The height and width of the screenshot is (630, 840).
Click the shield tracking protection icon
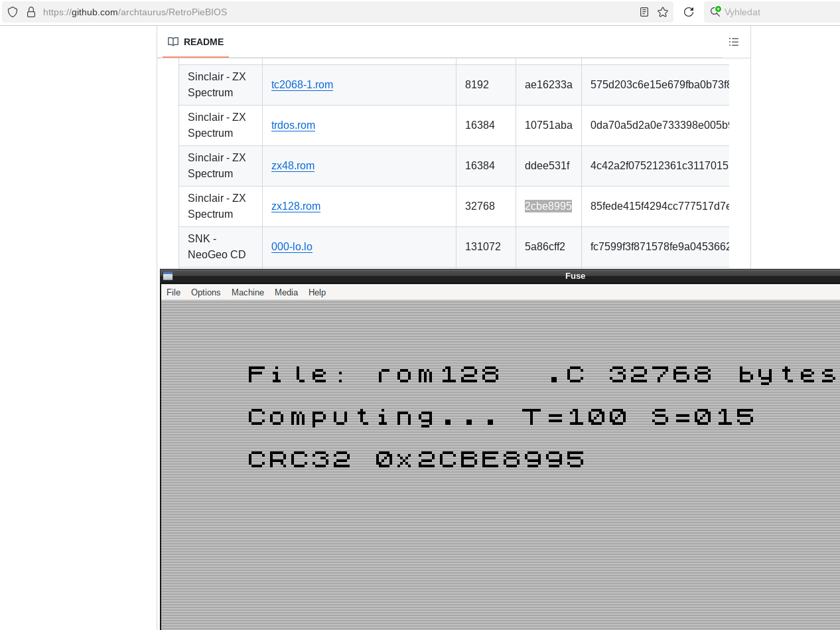click(13, 12)
